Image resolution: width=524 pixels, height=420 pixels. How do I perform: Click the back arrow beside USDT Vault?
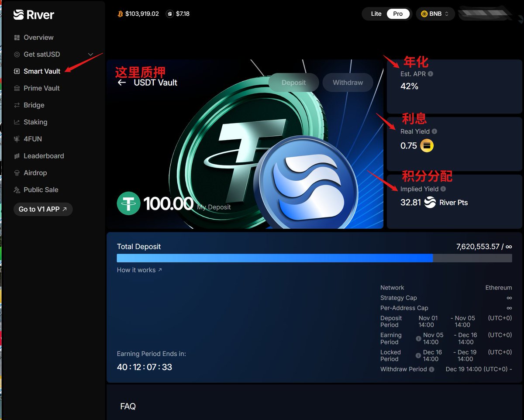(122, 83)
